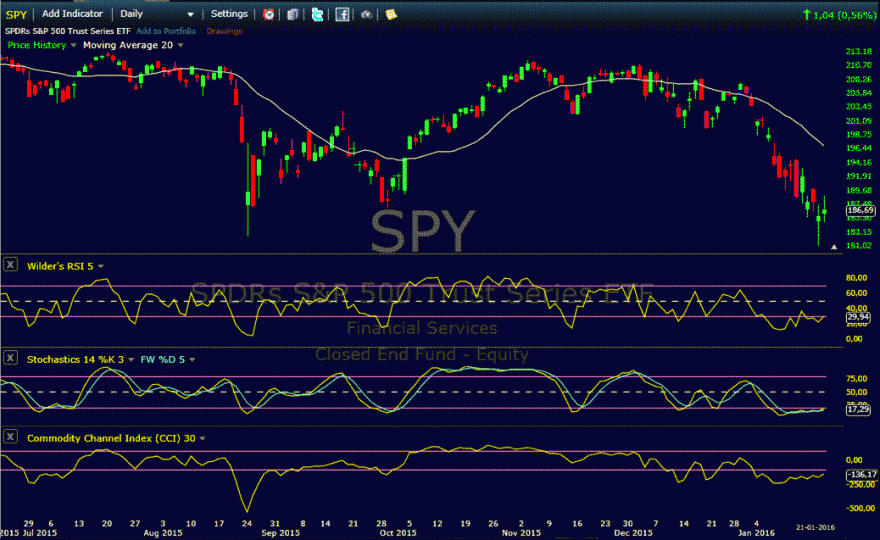Click the -500,00 CCI axis value
This screenshot has width=880, height=540.
click(860, 508)
